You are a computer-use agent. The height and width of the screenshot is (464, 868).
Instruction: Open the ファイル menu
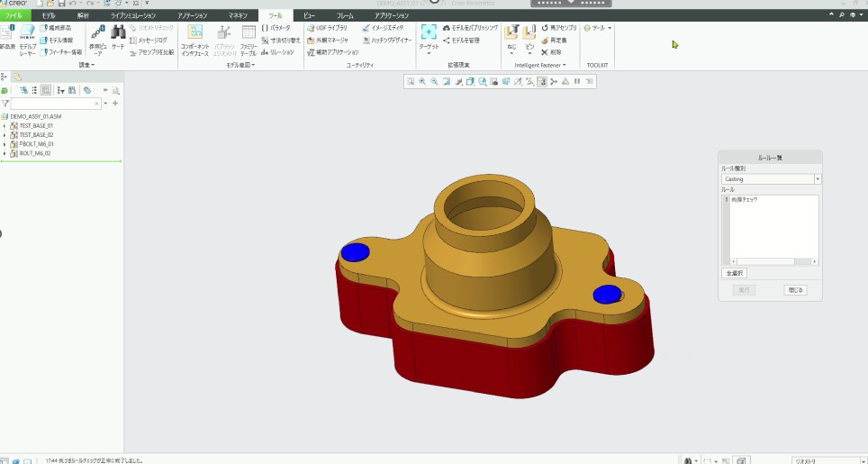[14, 16]
